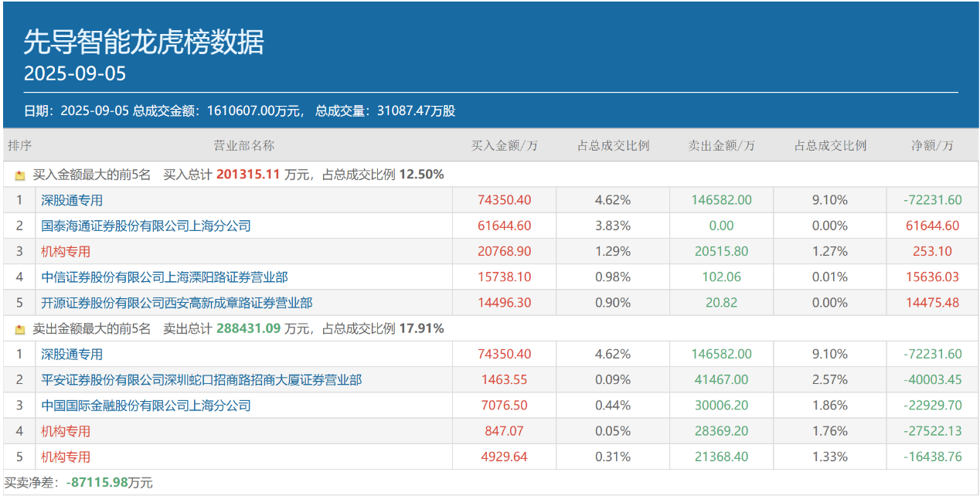
Task: Click 深股通专用 in sell top-5 list
Action: point(72,354)
